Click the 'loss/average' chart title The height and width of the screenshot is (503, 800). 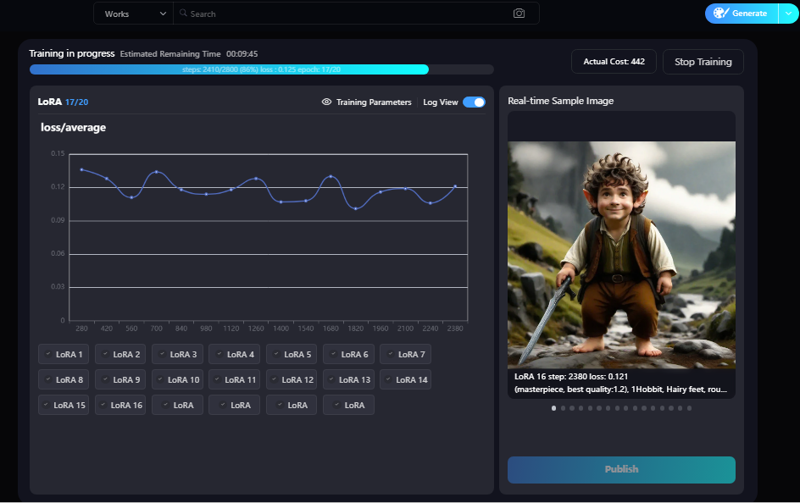pyautogui.click(x=73, y=128)
